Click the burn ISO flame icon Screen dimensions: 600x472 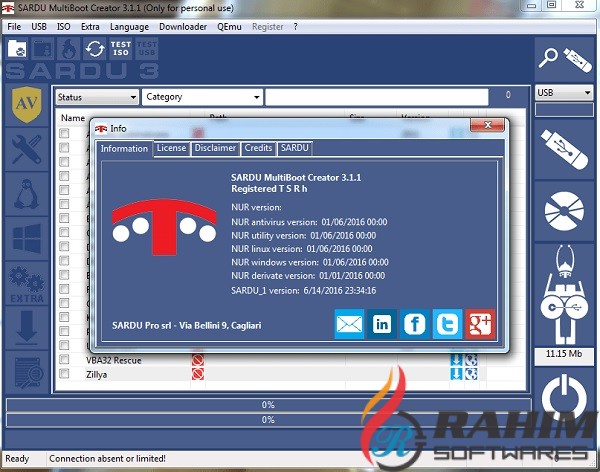69,49
